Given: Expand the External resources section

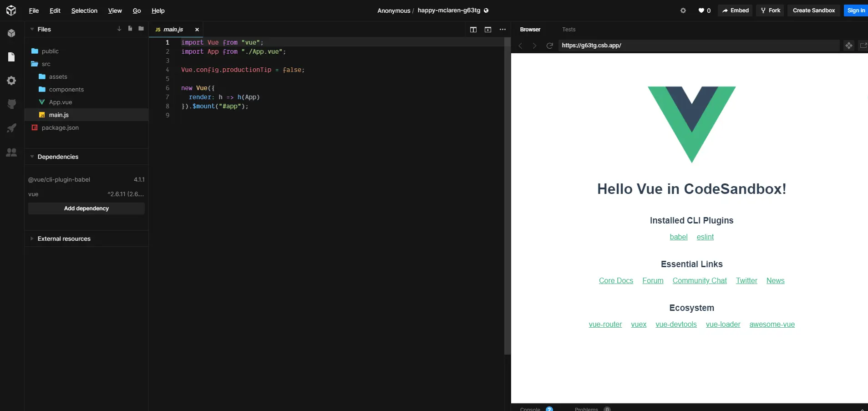Looking at the screenshot, I should tap(32, 238).
